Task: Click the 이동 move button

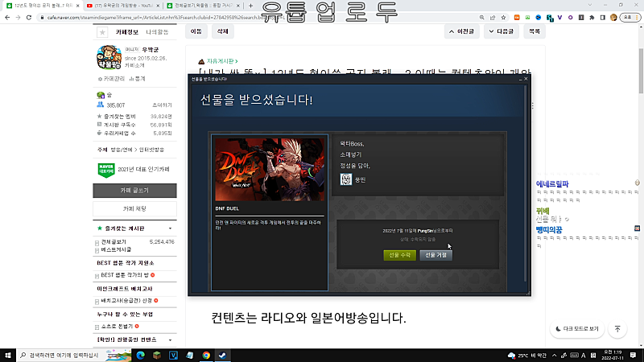Action: point(196,31)
